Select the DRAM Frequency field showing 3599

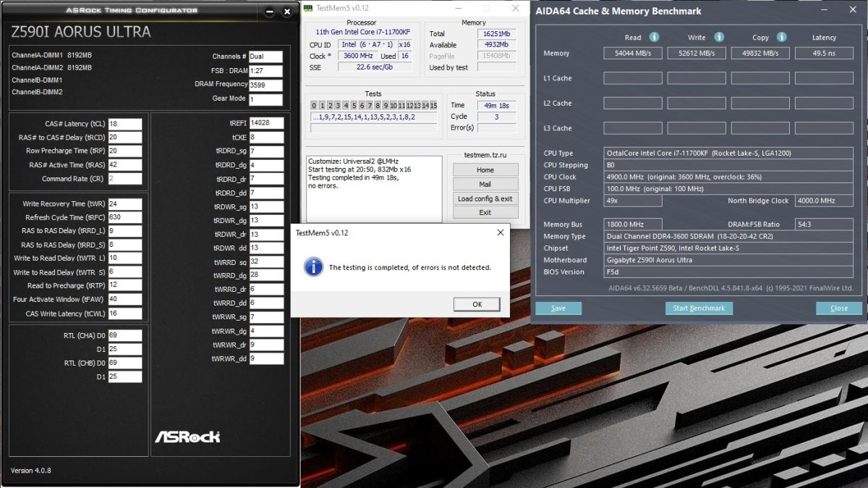pos(266,84)
